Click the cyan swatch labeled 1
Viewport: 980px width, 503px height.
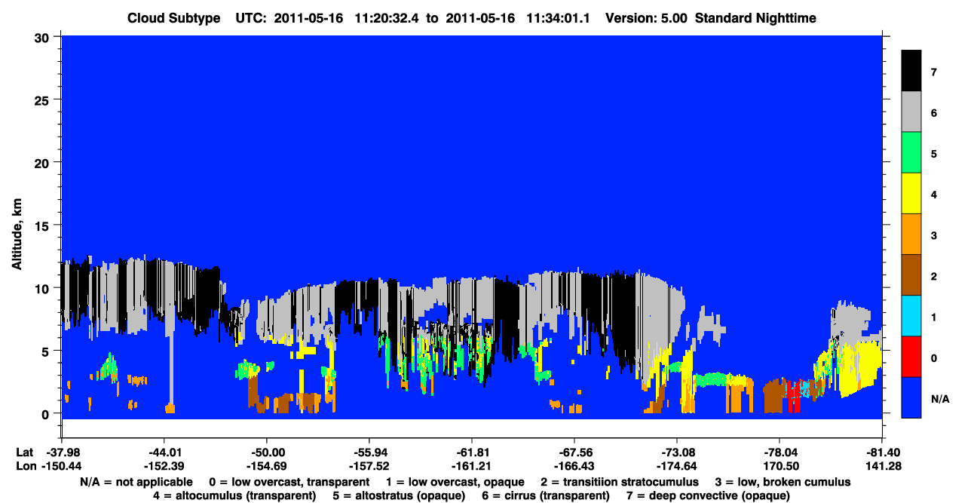click(x=911, y=316)
